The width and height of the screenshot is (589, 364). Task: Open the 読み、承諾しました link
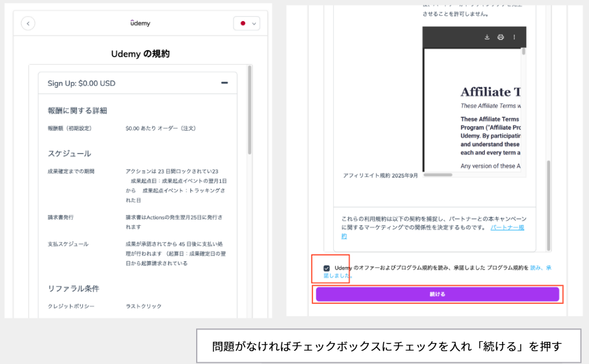540,268
